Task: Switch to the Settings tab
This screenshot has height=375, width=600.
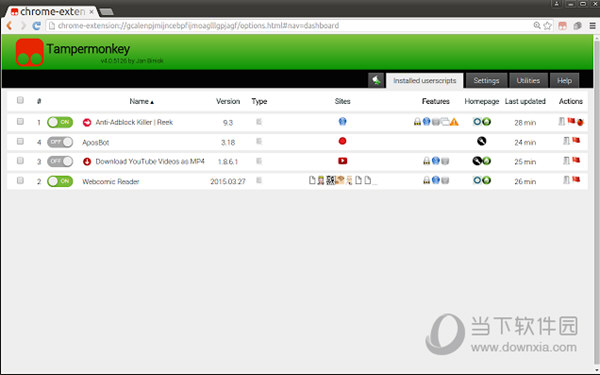Action: pyautogui.click(x=486, y=81)
